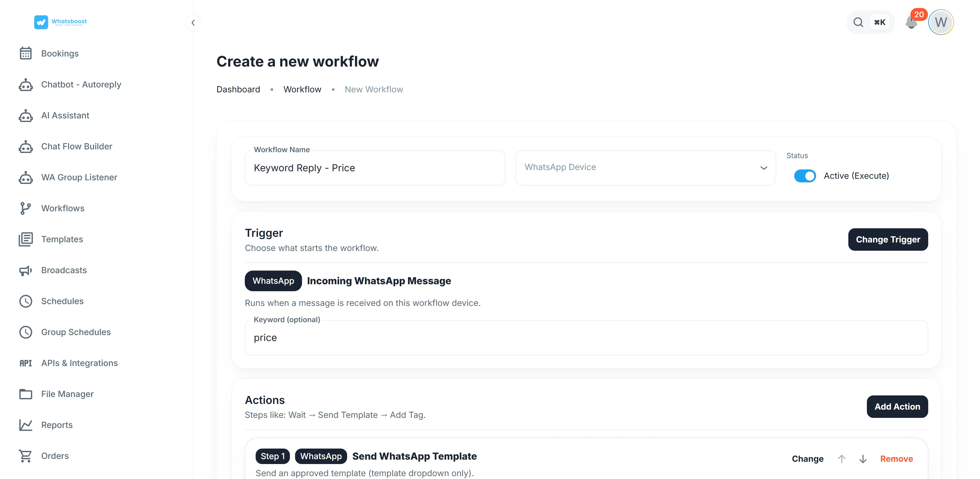Click the Step 1 WhatsApp badge
The width and height of the screenshot is (980, 479).
(321, 456)
